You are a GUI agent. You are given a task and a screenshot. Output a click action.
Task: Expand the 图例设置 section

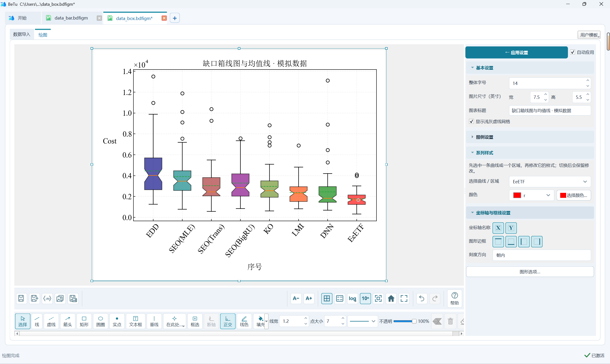[x=530, y=137]
